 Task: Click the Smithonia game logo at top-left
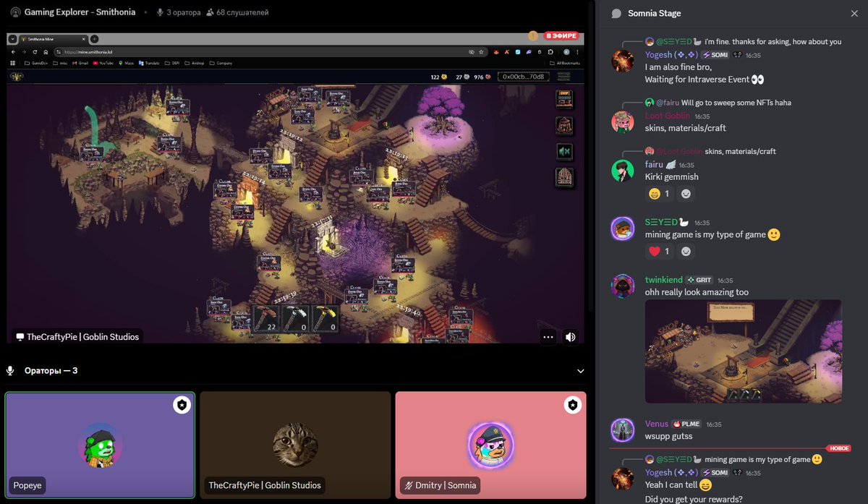[x=16, y=76]
